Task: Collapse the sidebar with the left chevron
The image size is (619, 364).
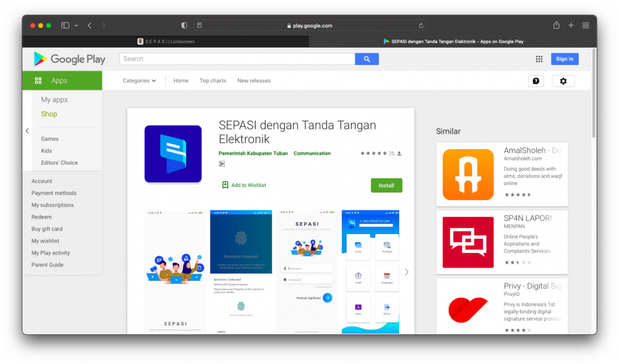Action: coord(27,131)
